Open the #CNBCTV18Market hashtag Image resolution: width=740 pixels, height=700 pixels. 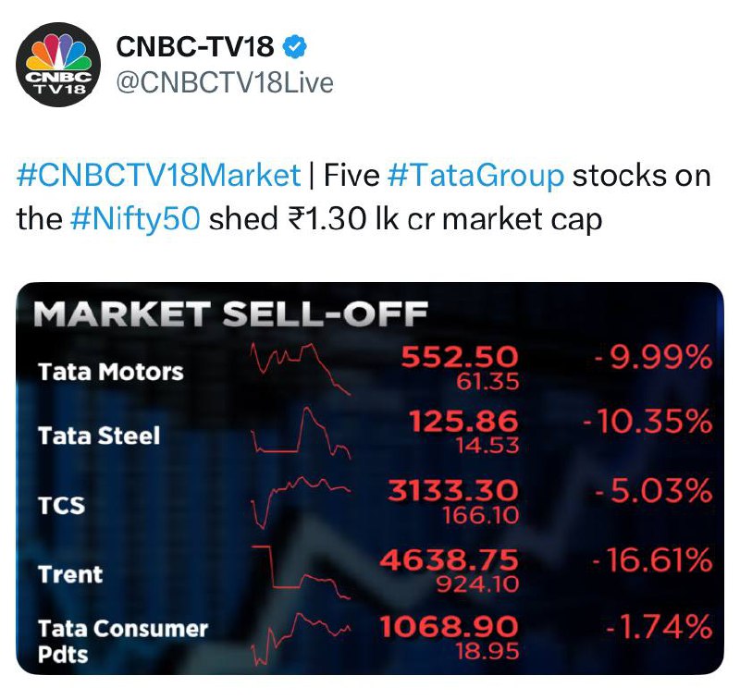[x=158, y=176]
